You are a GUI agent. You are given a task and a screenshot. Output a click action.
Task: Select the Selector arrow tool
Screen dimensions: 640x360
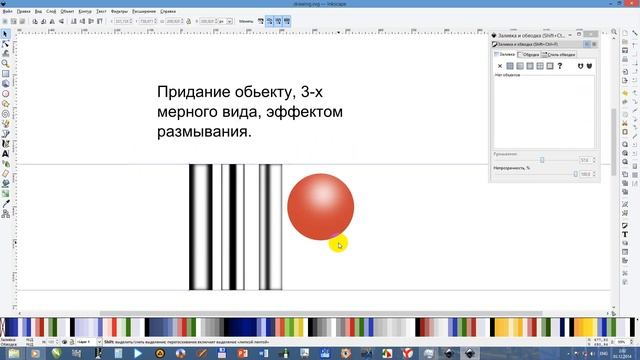[x=5, y=34]
